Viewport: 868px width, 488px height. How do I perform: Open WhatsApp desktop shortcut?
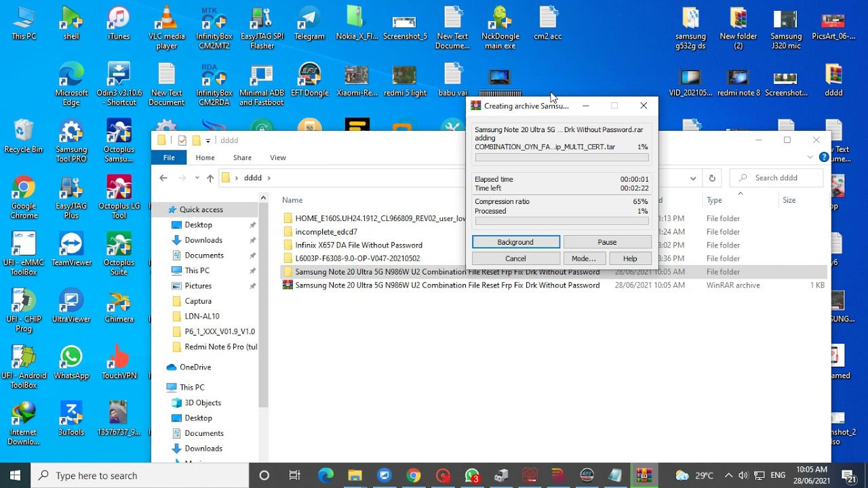[x=71, y=363]
